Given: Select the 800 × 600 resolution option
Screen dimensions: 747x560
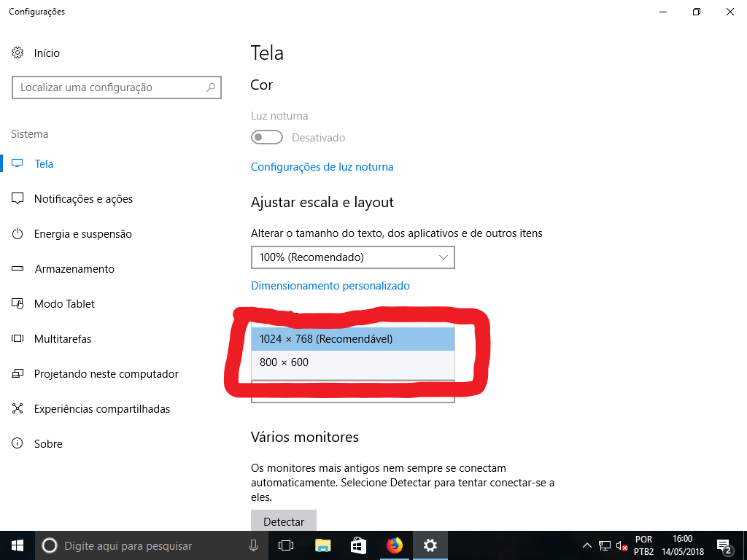Looking at the screenshot, I should 353,362.
